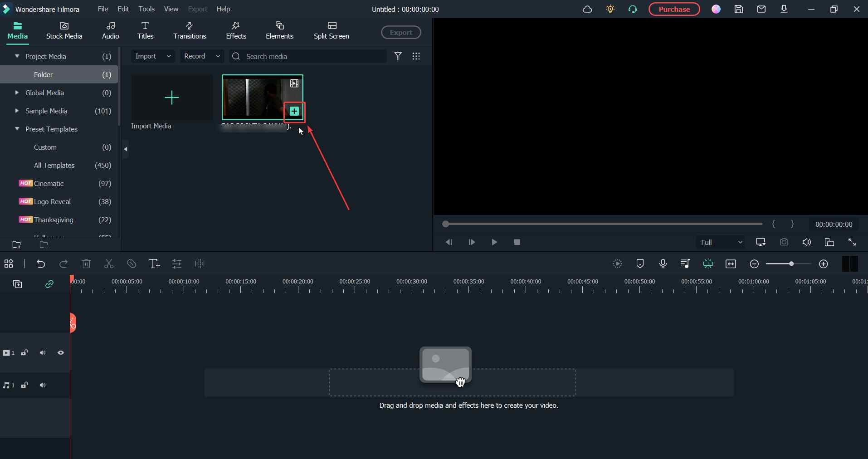Viewport: 868px width, 459px height.
Task: Play the preview video
Action: [494, 242]
